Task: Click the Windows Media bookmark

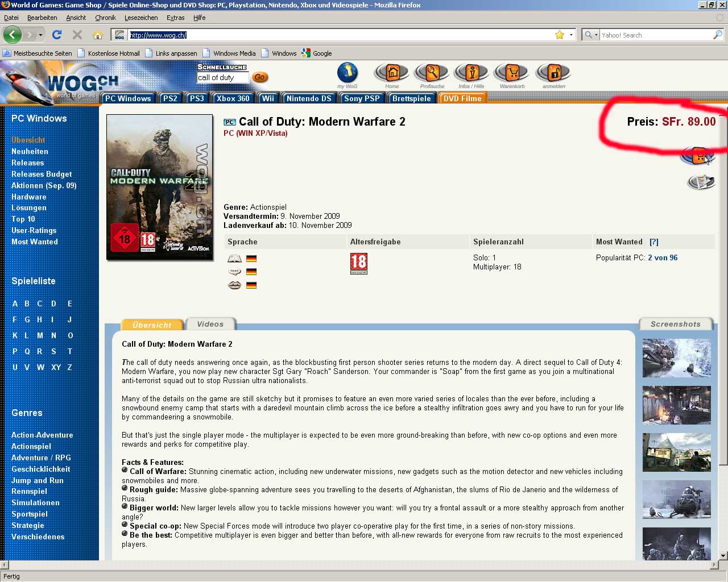Action: coord(229,53)
